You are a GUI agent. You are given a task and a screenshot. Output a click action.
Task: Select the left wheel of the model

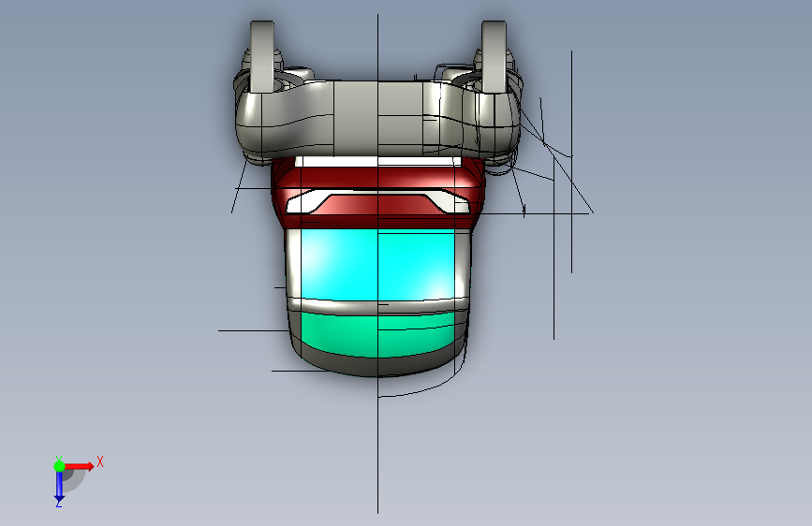[262, 57]
